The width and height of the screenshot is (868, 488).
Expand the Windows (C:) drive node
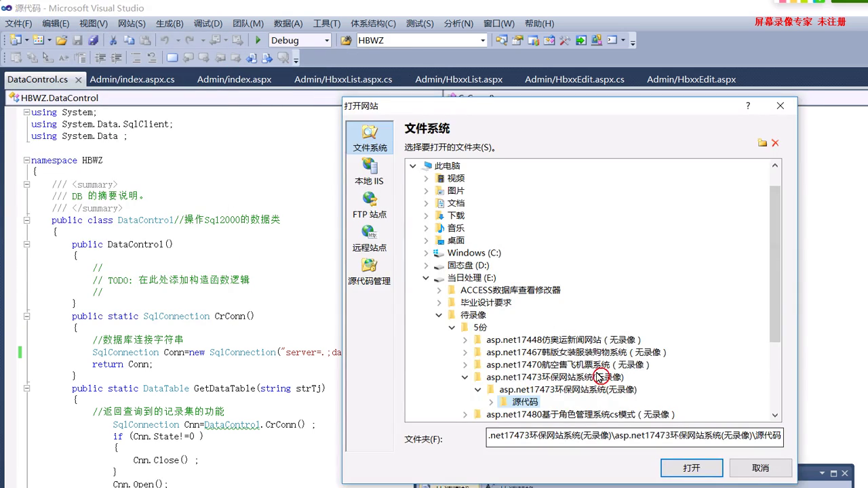[x=426, y=253]
